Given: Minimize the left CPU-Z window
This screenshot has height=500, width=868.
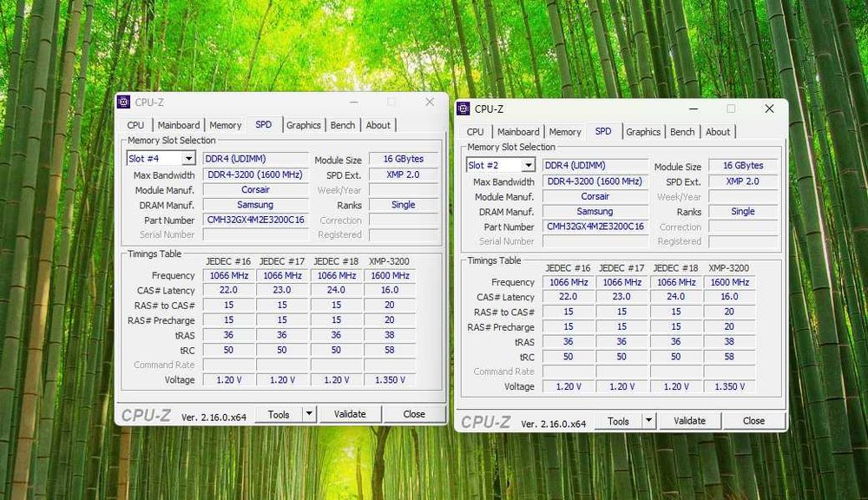Looking at the screenshot, I should [354, 102].
